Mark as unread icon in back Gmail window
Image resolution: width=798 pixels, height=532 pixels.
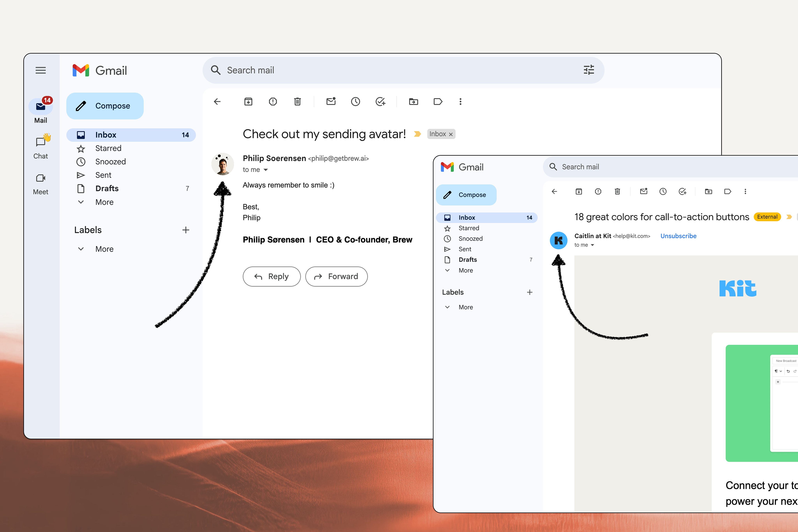tap(331, 101)
